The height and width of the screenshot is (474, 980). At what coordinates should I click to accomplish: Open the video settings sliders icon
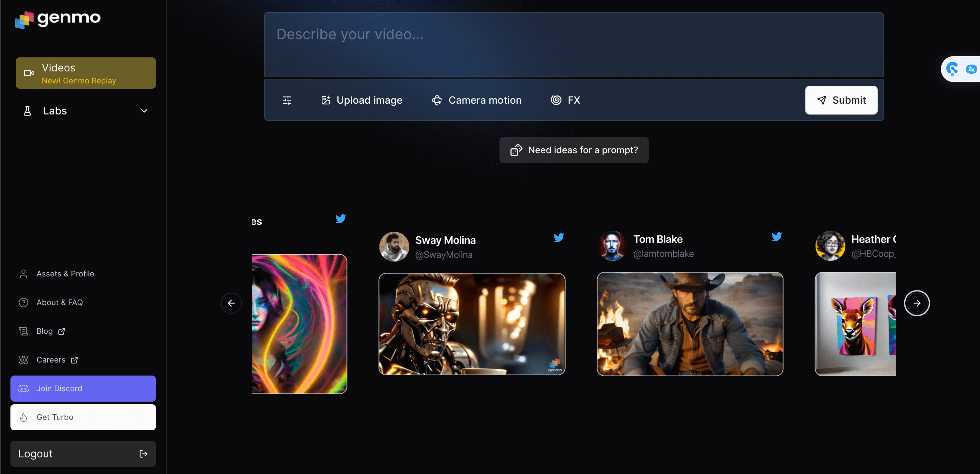click(x=287, y=100)
